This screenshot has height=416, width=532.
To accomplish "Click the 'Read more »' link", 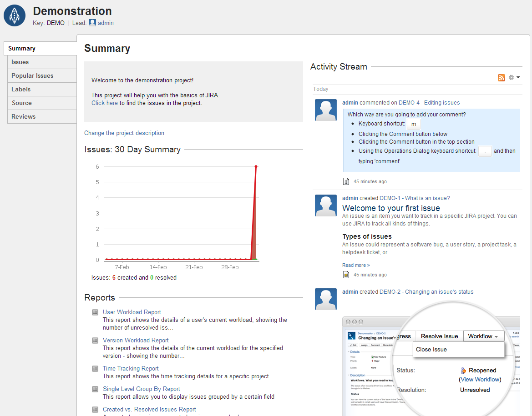I will [356, 265].
